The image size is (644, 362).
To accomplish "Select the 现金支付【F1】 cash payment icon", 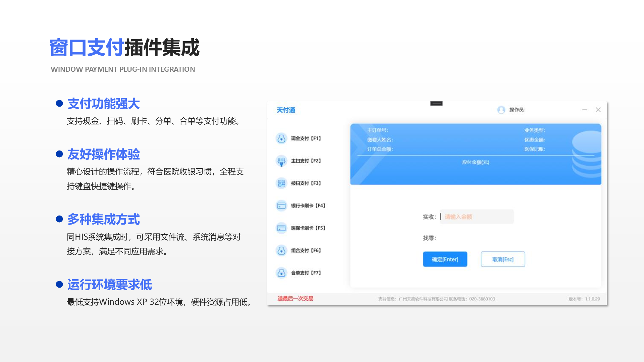I will (x=281, y=138).
